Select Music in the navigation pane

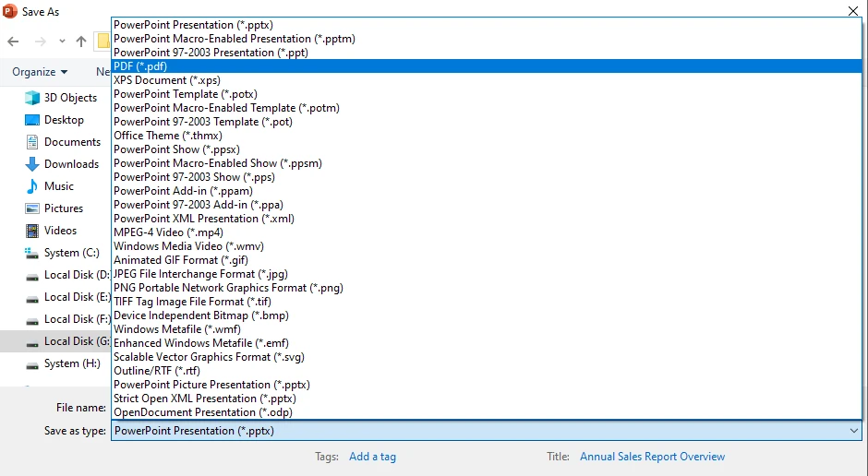59,186
